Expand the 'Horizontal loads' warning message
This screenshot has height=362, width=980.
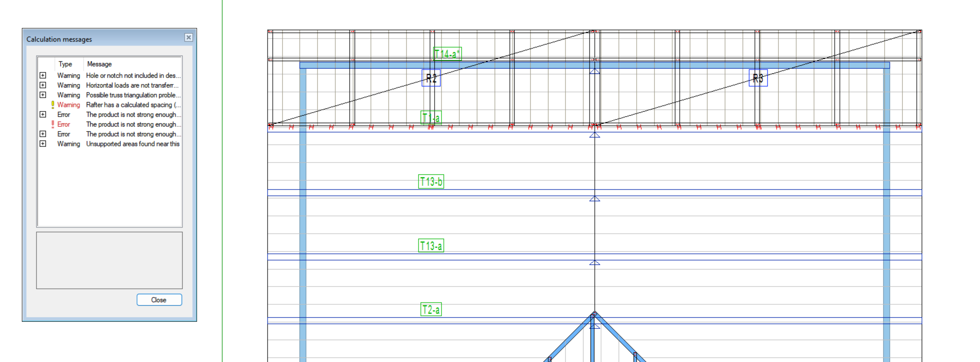pos(43,85)
